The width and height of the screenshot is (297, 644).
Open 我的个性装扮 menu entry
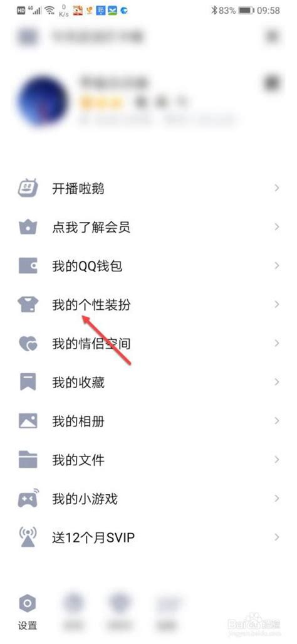[148, 305]
